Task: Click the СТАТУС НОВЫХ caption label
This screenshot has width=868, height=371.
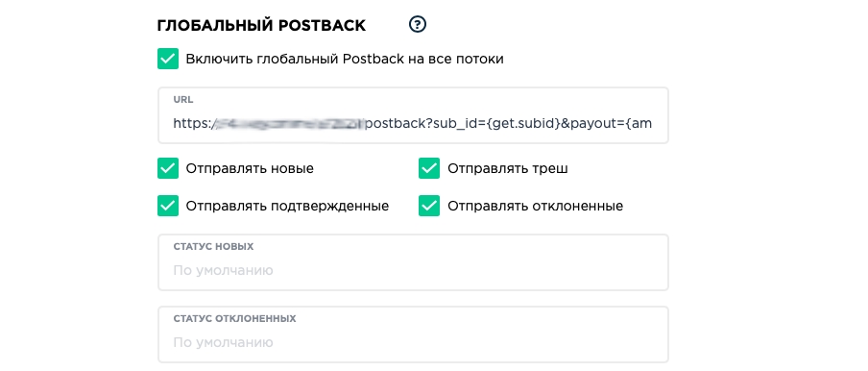Action: tap(214, 246)
